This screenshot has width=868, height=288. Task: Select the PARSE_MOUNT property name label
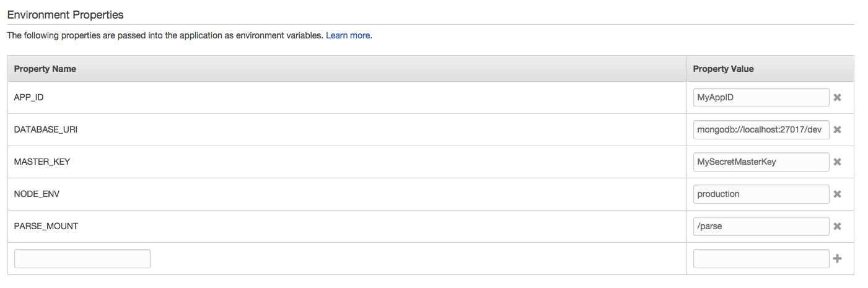click(x=46, y=227)
